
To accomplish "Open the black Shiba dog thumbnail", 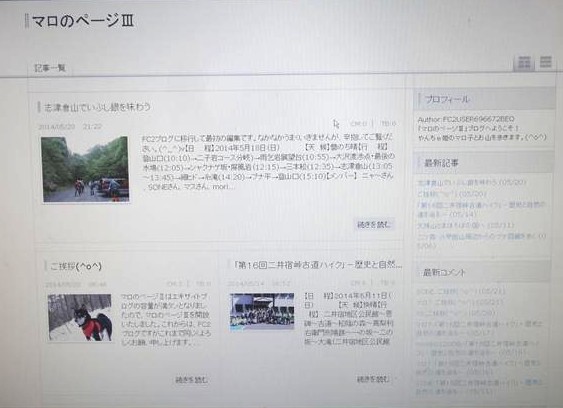I will pyautogui.click(x=80, y=317).
